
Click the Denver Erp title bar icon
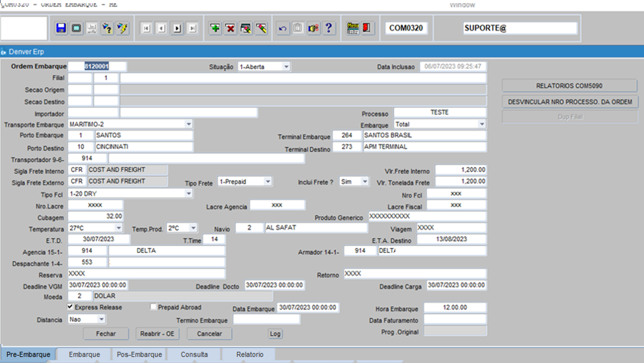4,52
